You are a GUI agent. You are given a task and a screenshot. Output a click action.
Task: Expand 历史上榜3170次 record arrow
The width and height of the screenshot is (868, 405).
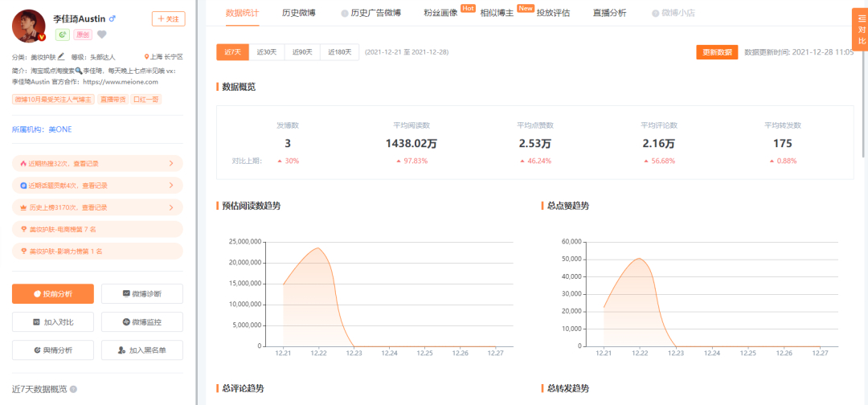[x=171, y=207]
